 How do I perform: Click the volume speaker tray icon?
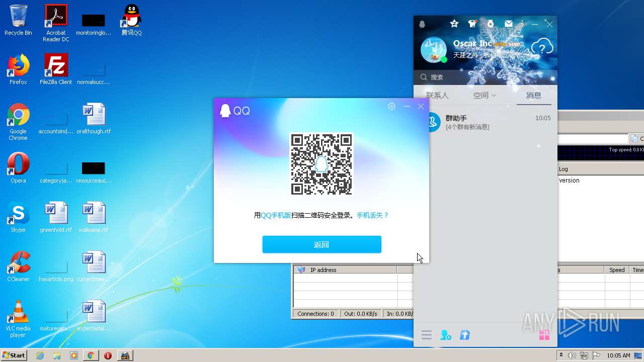point(572,355)
